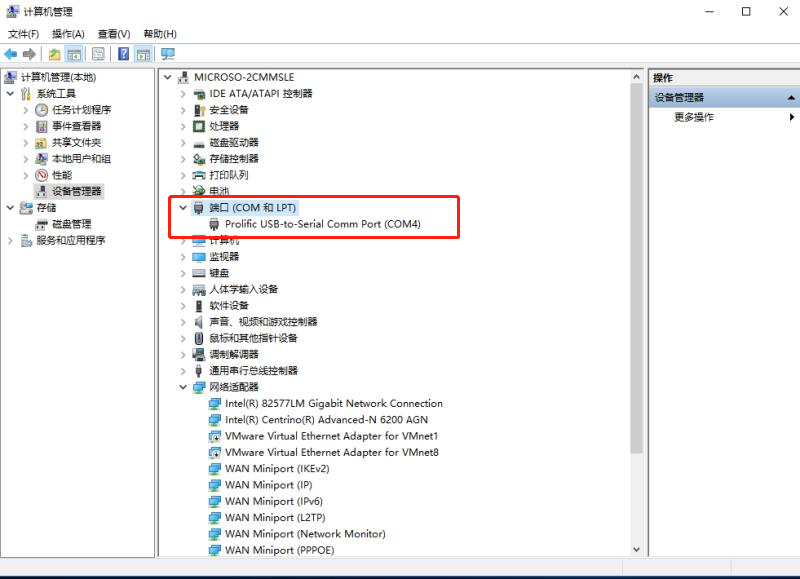This screenshot has width=800, height=579.
Task: Click the Properties toolbar icon
Action: tap(98, 54)
